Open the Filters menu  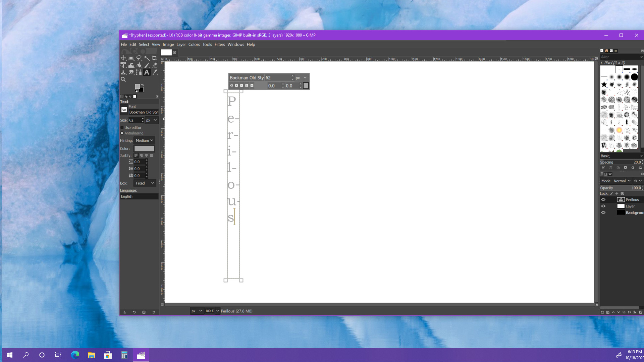pos(219,45)
